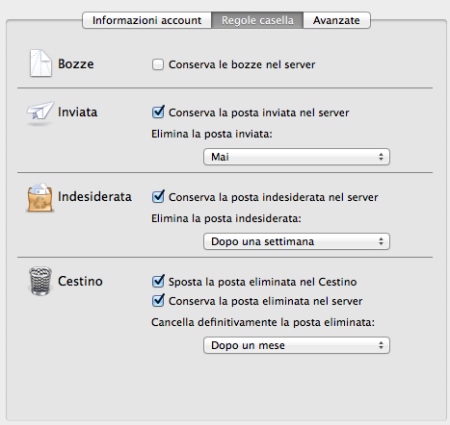This screenshot has height=425, width=450.
Task: Select the Regole casella tab
Action: coord(257,20)
